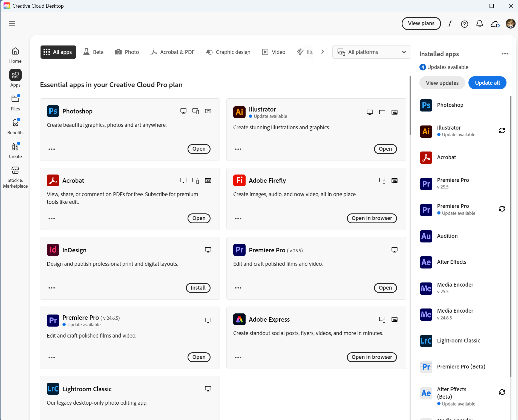The image size is (518, 420).
Task: Open more options for the Photoshop card
Action: coord(51,149)
